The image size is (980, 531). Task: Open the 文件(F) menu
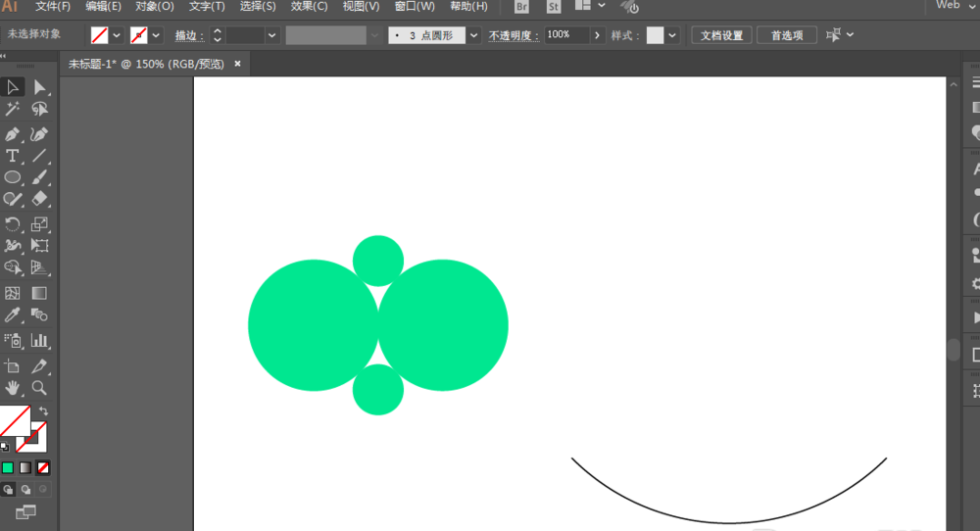click(53, 6)
